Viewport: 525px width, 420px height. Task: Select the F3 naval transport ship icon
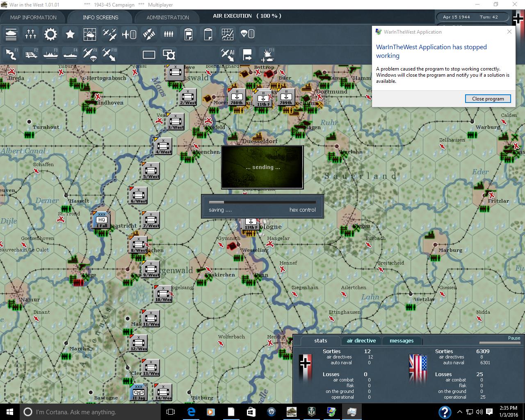point(50,54)
